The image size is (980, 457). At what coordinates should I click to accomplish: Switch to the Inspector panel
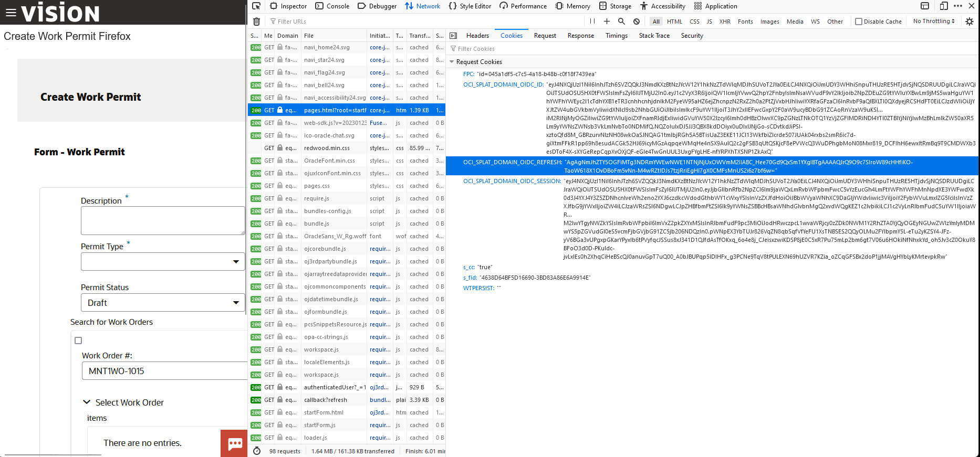[288, 6]
